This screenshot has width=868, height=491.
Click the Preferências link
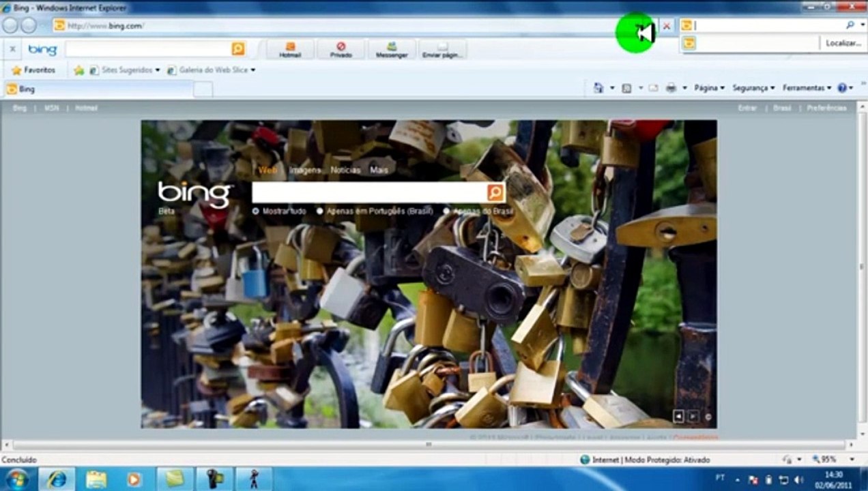827,108
